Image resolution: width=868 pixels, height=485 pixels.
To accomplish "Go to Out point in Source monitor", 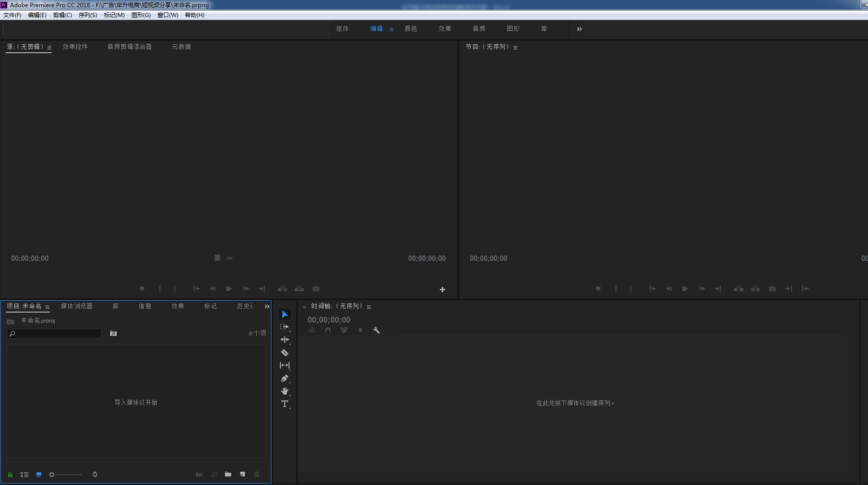I will click(x=262, y=289).
